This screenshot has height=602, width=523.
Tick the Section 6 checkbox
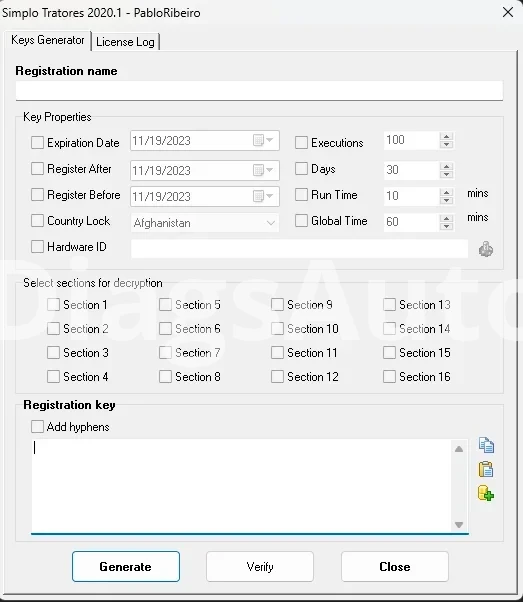[x=166, y=329]
